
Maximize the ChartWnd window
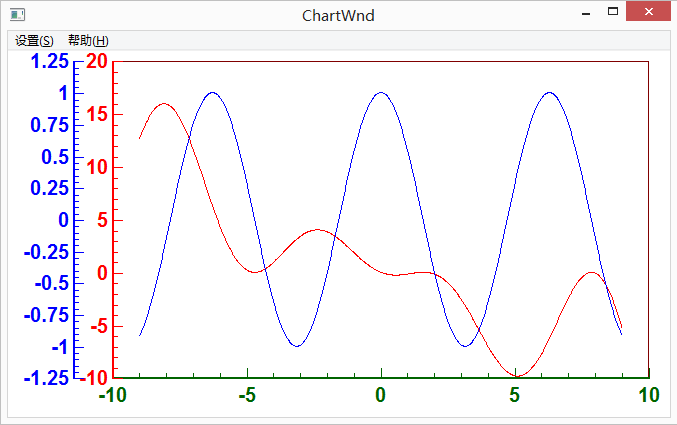(x=613, y=12)
